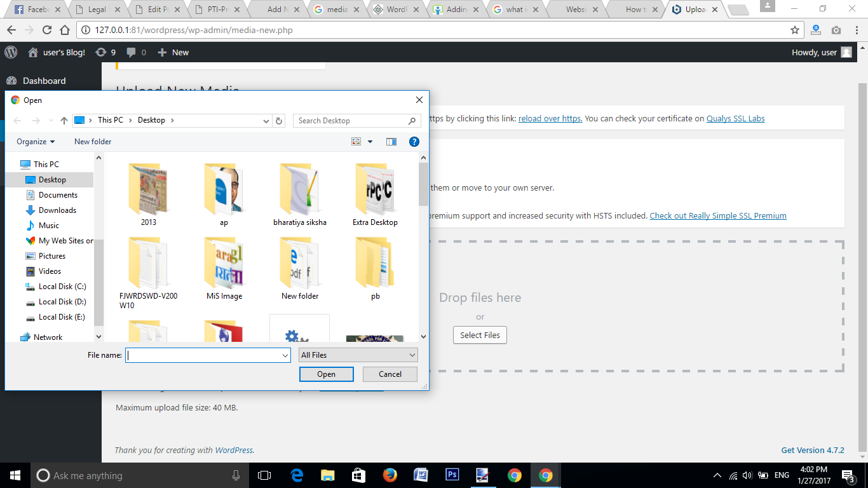The image size is (868, 488).
Task: Click the refresh icon beside the address path
Action: (x=279, y=121)
